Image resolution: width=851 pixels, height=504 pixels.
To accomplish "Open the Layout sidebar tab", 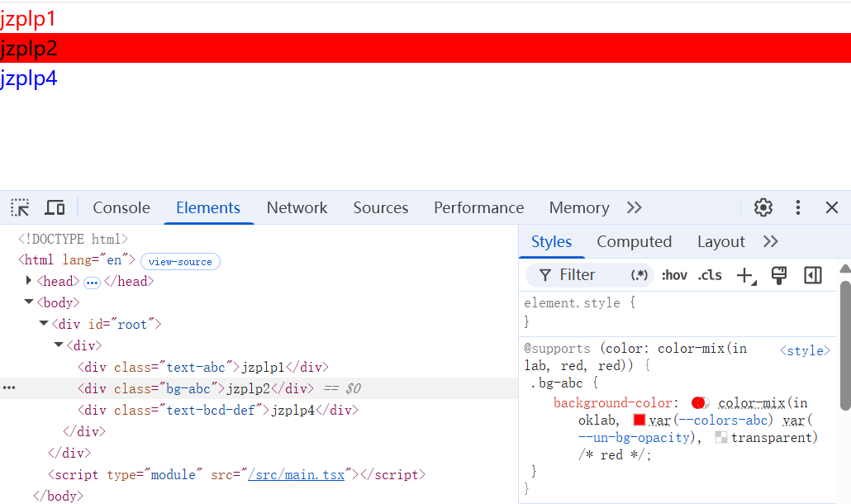I will pyautogui.click(x=720, y=241).
